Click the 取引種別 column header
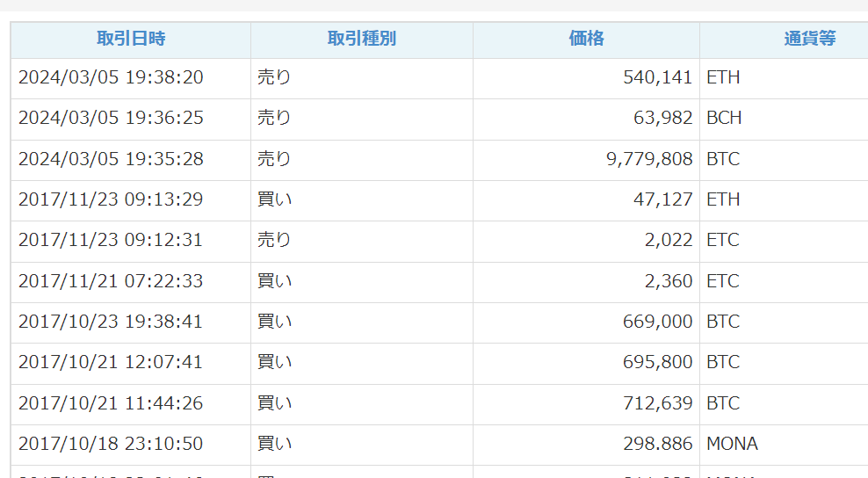 coord(361,39)
